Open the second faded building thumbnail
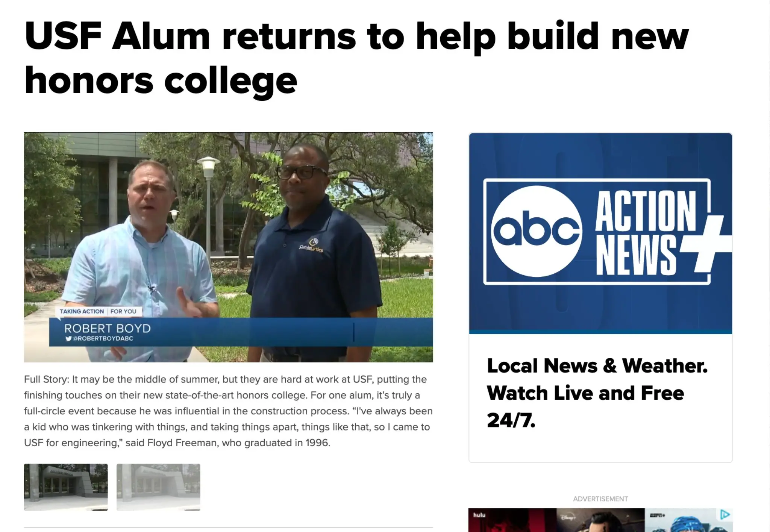This screenshot has width=770, height=532. tap(158, 487)
